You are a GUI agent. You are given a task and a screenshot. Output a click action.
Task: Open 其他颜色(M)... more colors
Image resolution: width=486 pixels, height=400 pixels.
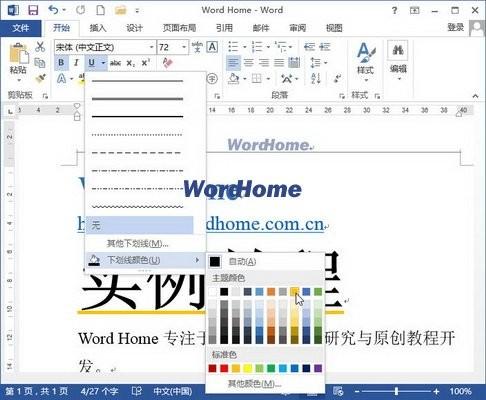265,384
